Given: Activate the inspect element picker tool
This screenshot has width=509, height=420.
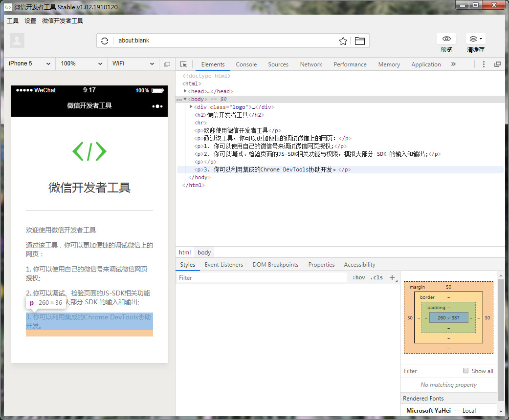Looking at the screenshot, I should pos(184,64).
